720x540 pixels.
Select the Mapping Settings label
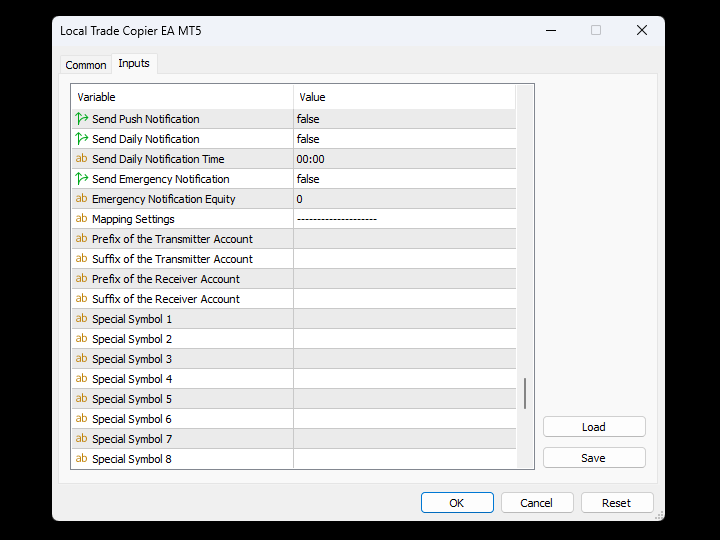pyautogui.click(x=133, y=219)
